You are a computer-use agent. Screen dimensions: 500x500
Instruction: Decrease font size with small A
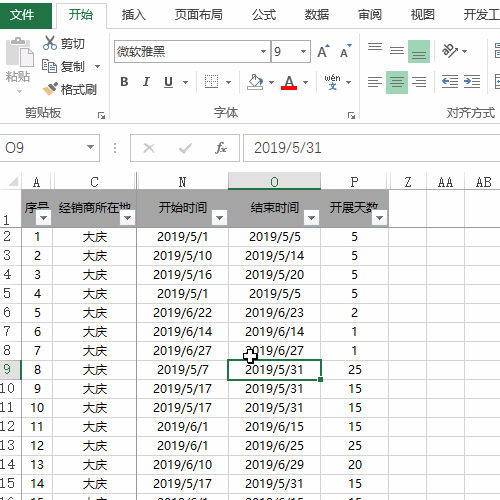pyautogui.click(x=346, y=51)
